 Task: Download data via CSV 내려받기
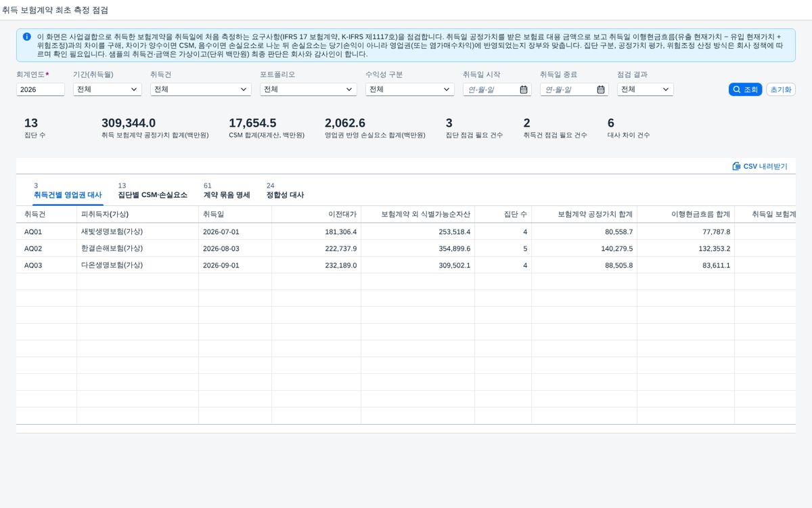pos(760,166)
